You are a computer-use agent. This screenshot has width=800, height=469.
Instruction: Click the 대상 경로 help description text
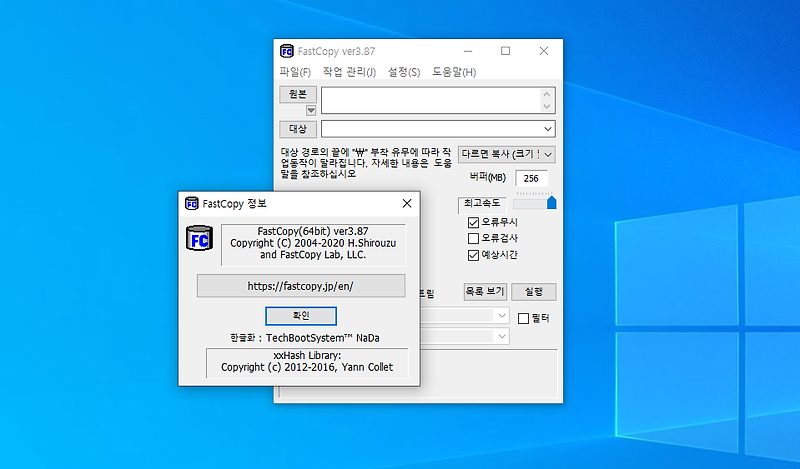[366, 163]
